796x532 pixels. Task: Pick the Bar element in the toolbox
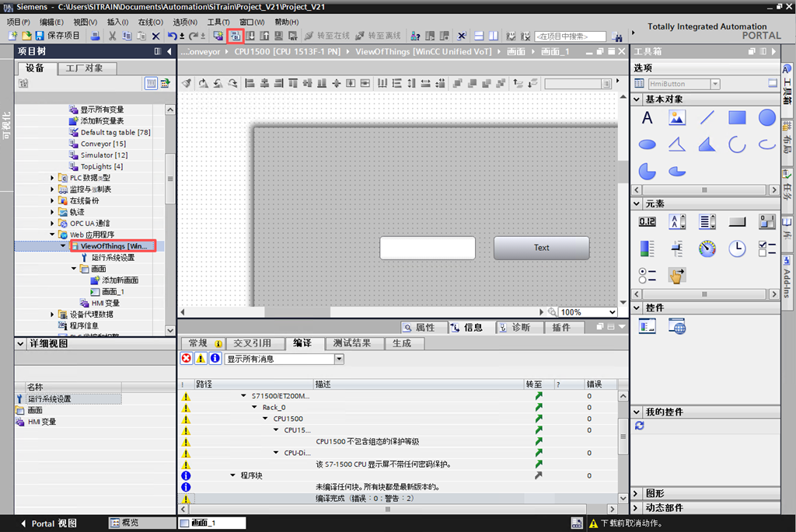pos(647,249)
